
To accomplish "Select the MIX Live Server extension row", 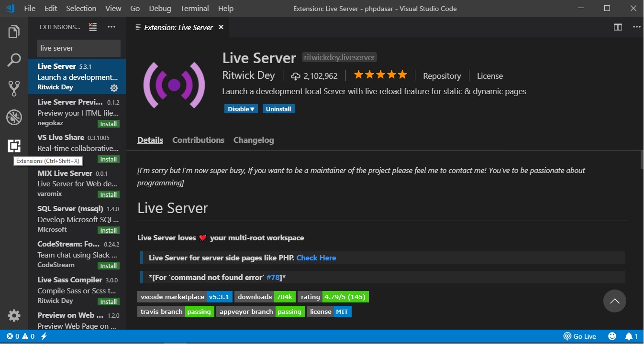I will (77, 183).
